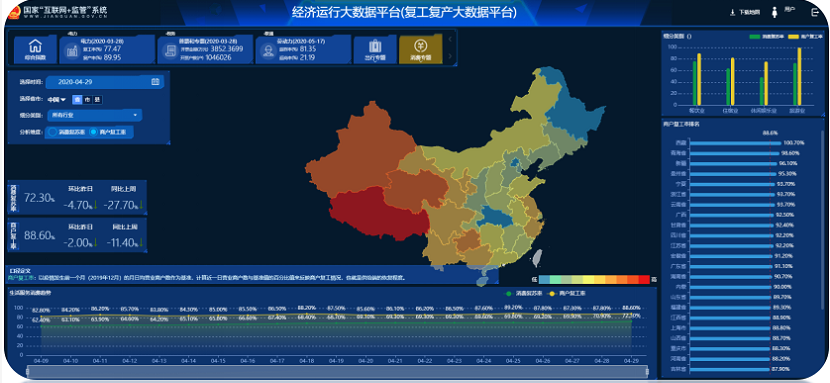Switch to the 市 level tab

coord(87,99)
